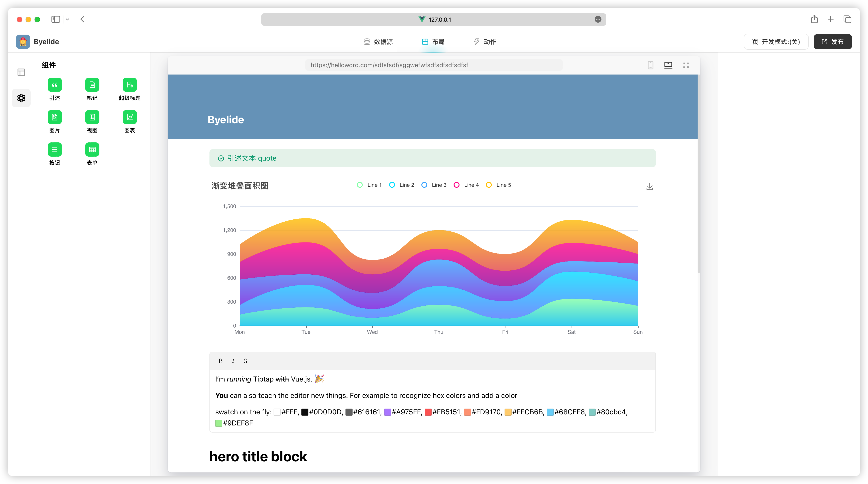Image resolution: width=868 pixels, height=484 pixels.
Task: Switch preview to mobile device view
Action: point(650,65)
